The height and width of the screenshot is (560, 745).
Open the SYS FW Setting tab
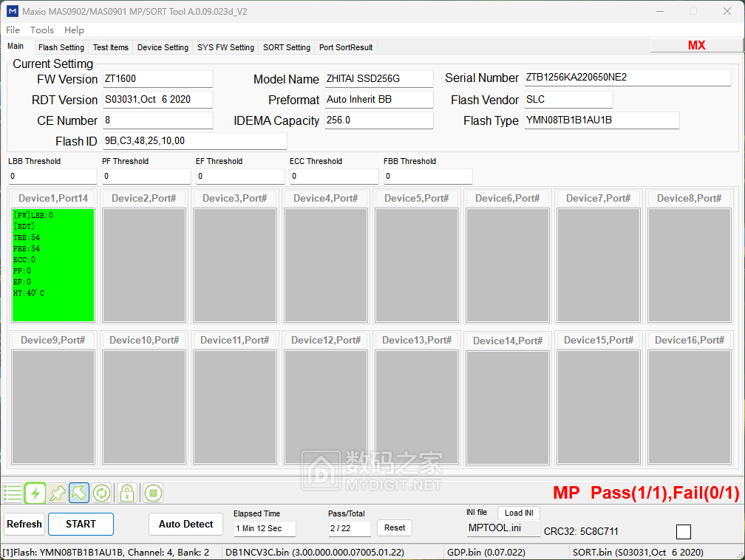(x=225, y=47)
